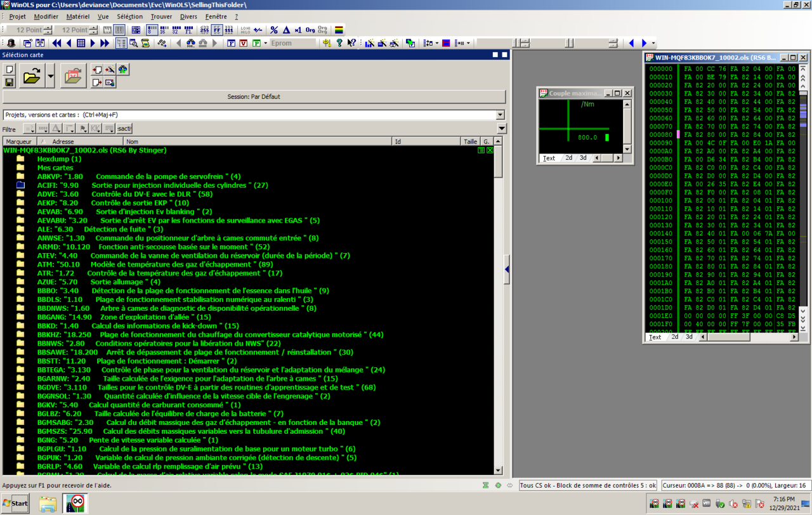Click the Session: Par Défaut button
The width and height of the screenshot is (812, 515).
pyautogui.click(x=254, y=97)
